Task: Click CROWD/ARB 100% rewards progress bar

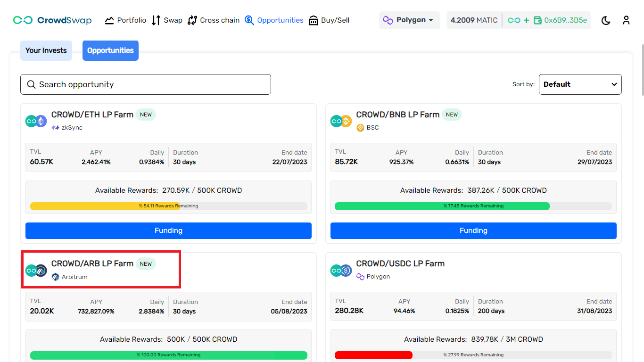Action: [x=168, y=355]
